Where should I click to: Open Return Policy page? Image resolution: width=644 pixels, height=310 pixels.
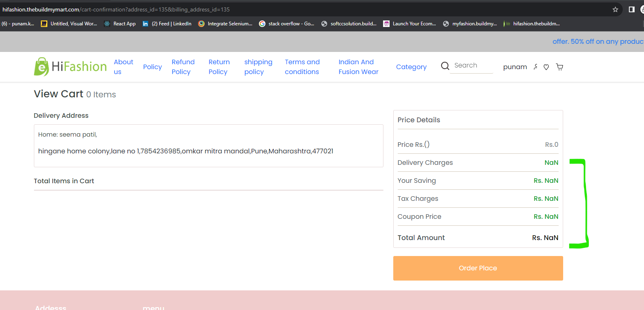219,67
